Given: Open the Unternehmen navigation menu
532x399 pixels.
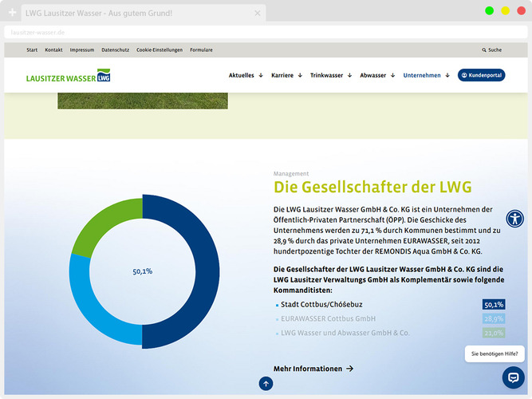Looking at the screenshot, I should click(x=425, y=76).
